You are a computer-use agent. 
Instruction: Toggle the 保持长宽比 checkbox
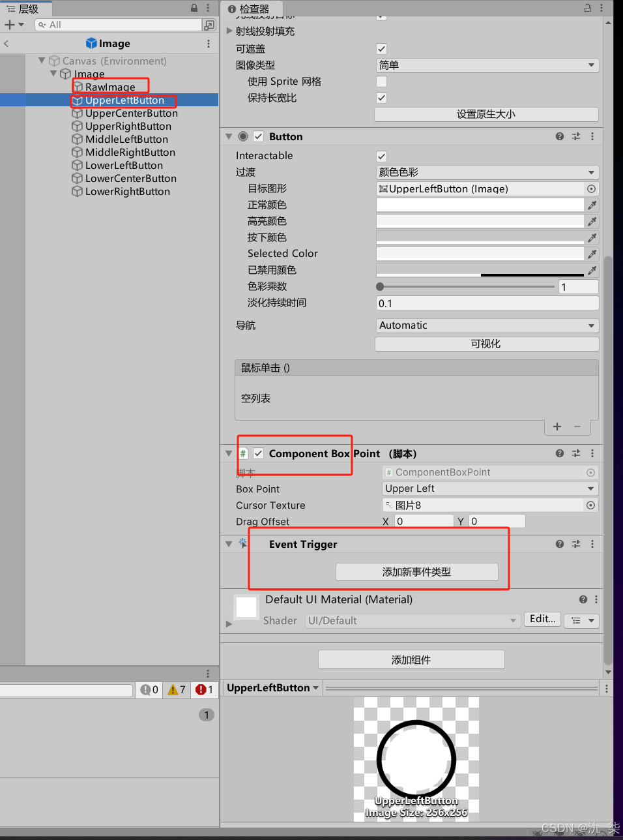pyautogui.click(x=382, y=98)
